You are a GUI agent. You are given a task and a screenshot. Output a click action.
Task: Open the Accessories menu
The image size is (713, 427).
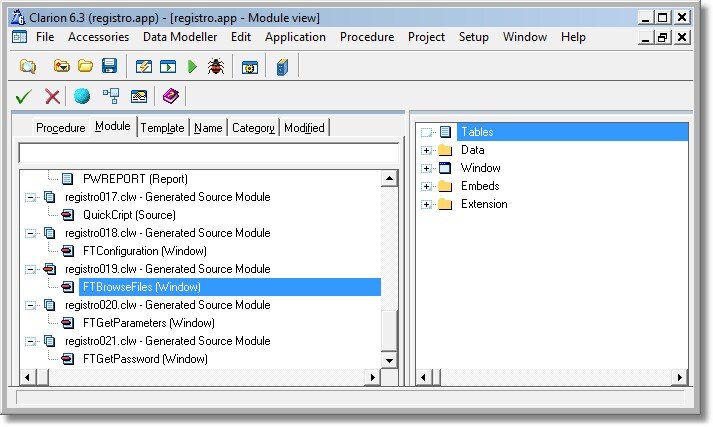click(99, 37)
